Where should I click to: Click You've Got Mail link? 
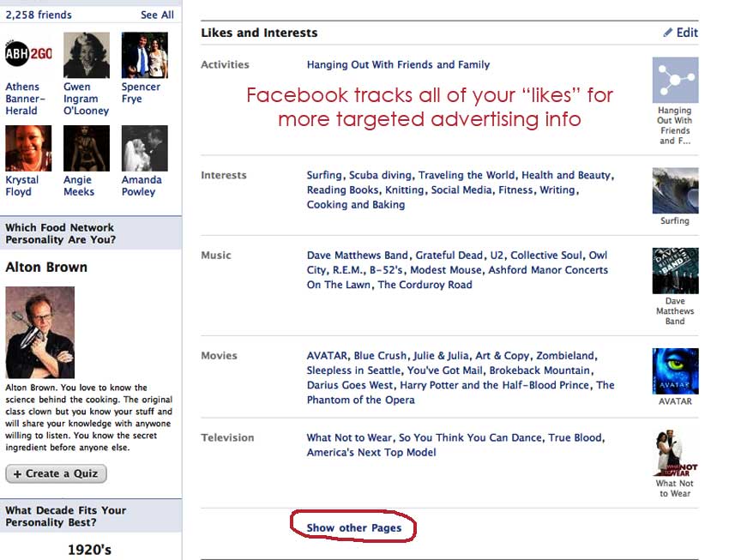coord(445,370)
